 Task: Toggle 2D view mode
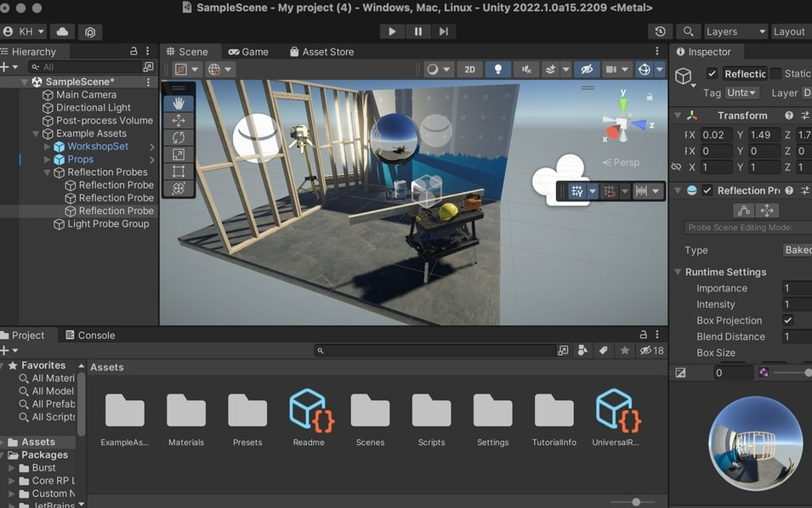pyautogui.click(x=469, y=69)
